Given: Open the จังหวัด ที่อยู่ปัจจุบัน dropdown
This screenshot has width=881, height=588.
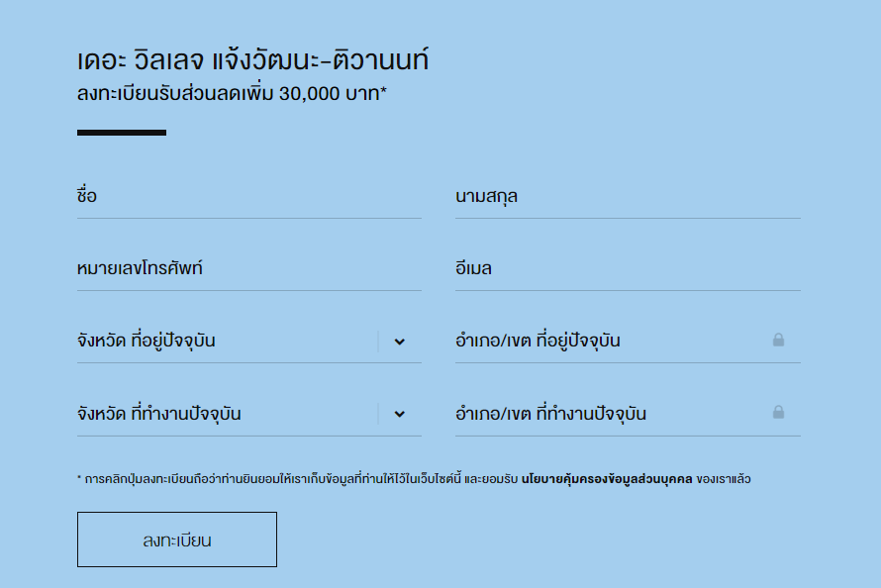Looking at the screenshot, I should pyautogui.click(x=248, y=341).
